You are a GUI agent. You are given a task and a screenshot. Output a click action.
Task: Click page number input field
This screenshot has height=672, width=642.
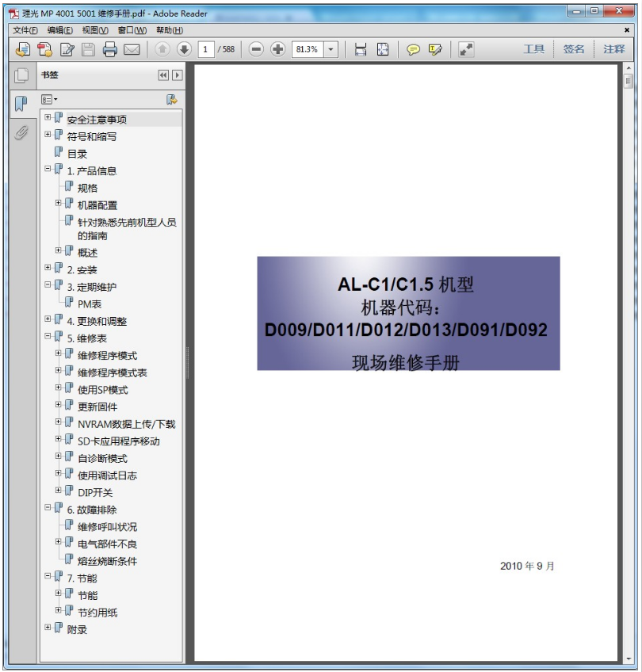[206, 49]
